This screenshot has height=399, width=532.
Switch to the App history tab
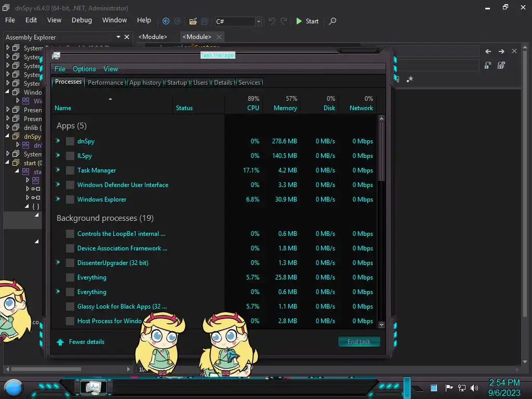pyautogui.click(x=145, y=83)
